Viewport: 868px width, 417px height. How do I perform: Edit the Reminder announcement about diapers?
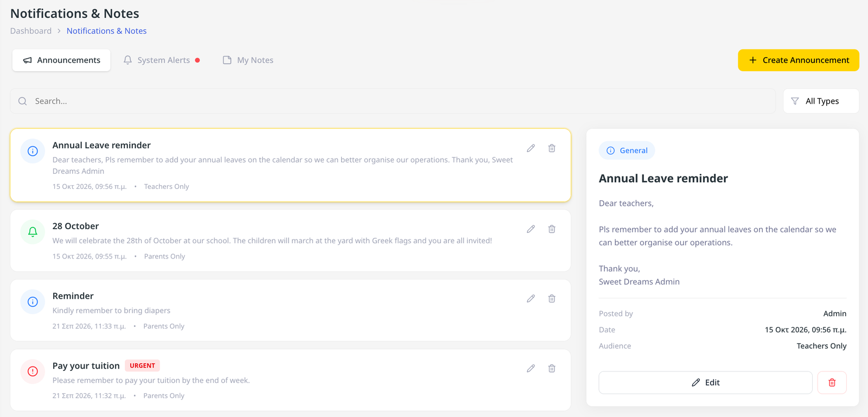pos(531,299)
